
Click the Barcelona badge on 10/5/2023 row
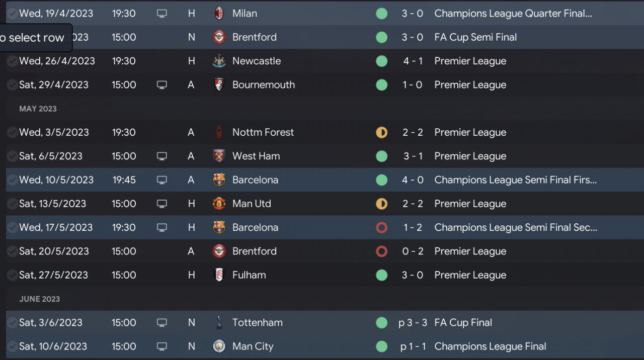coord(219,180)
